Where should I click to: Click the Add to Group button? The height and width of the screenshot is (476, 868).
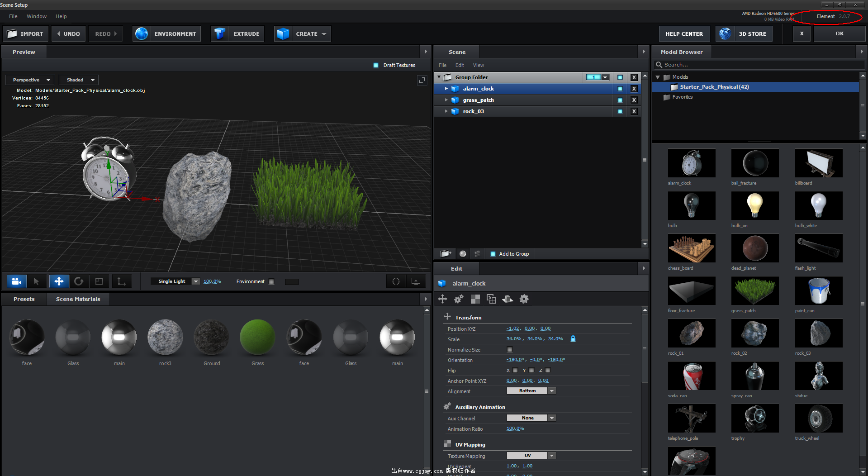pos(510,254)
